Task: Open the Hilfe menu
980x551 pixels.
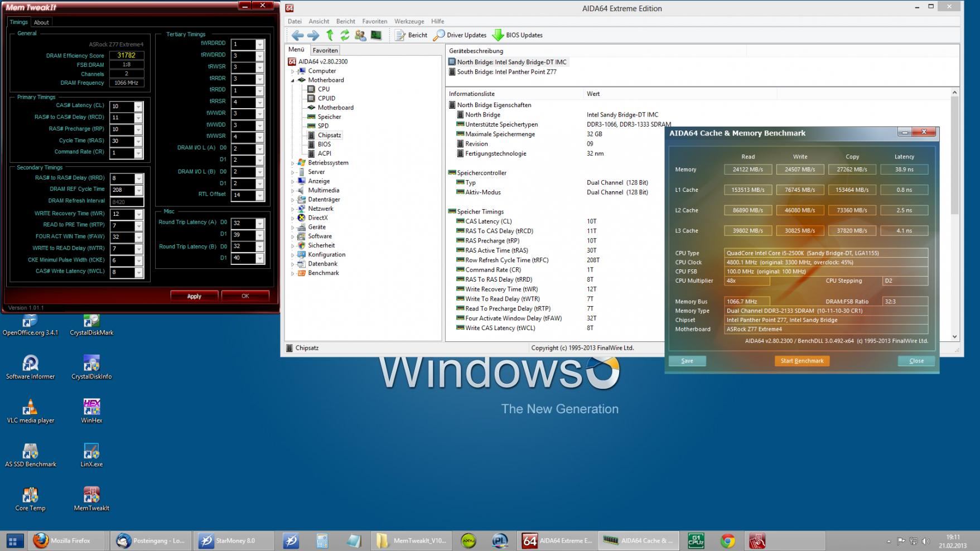Action: (437, 21)
